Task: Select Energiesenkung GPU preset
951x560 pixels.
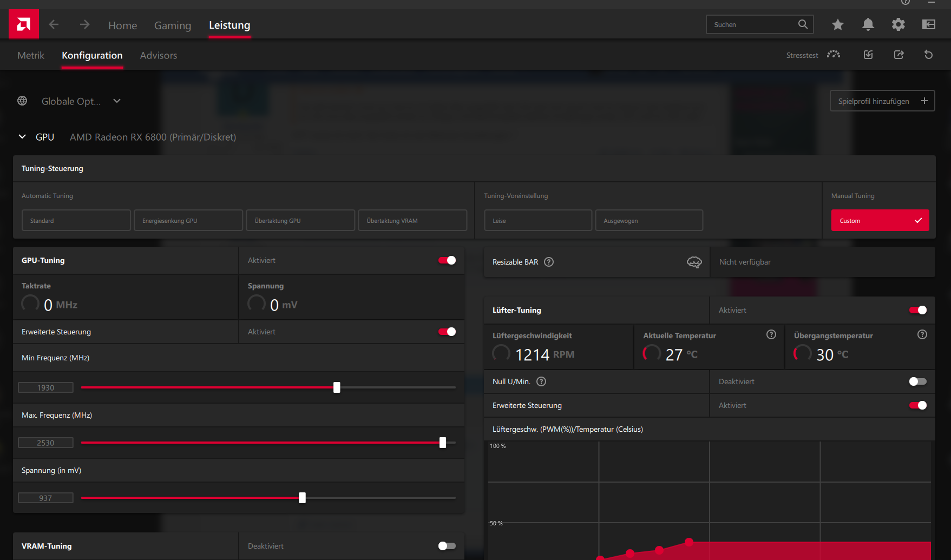Action: (188, 220)
